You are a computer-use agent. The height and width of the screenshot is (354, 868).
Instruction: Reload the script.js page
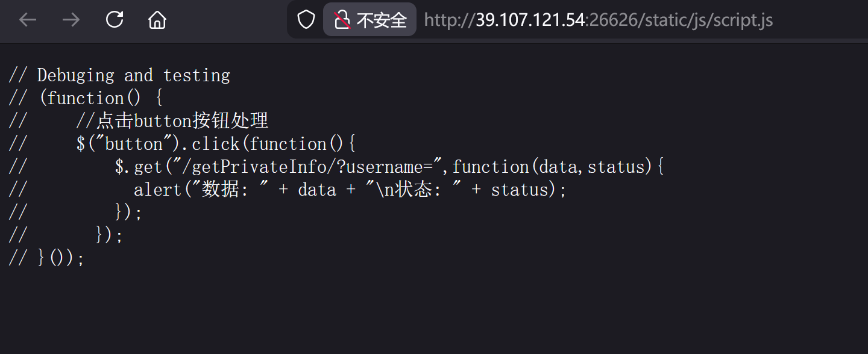click(115, 20)
